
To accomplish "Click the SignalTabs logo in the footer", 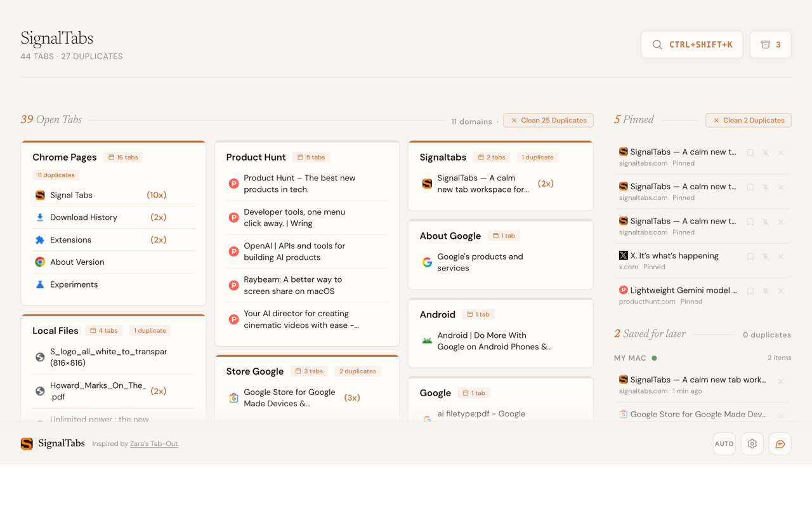I will click(x=27, y=444).
